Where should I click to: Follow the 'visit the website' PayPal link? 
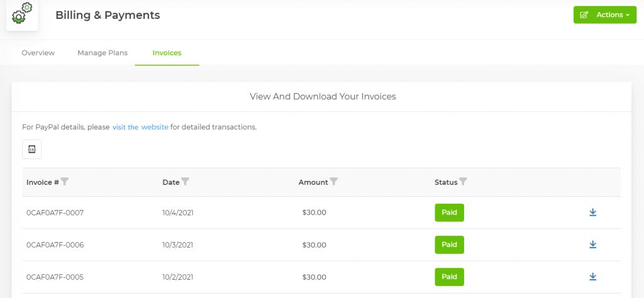pyautogui.click(x=140, y=127)
